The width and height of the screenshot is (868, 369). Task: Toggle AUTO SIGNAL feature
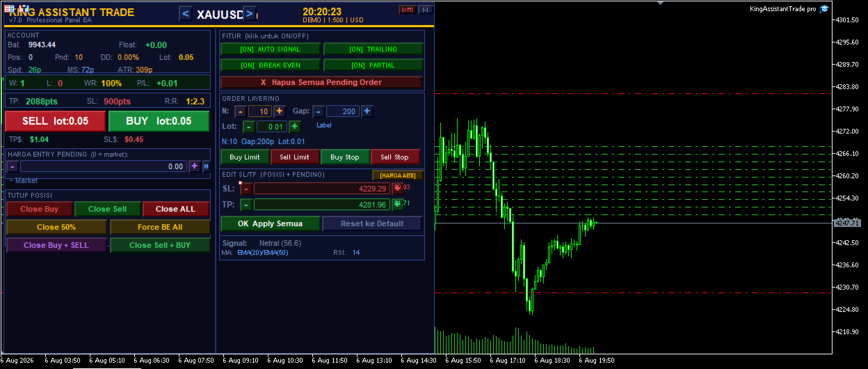tap(271, 49)
